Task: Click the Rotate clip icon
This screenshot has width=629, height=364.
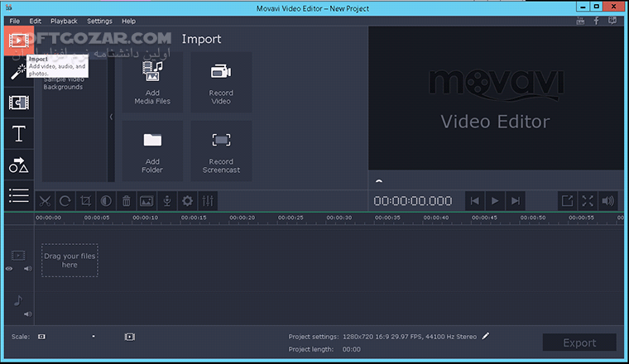Action: 65,201
